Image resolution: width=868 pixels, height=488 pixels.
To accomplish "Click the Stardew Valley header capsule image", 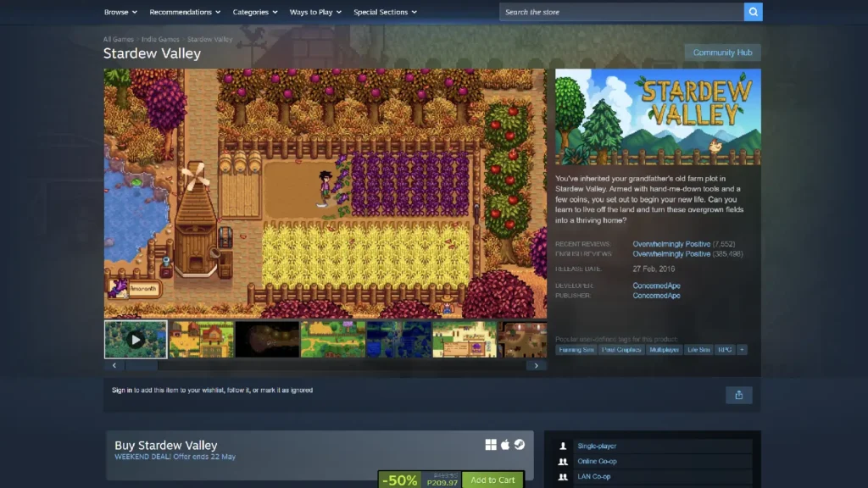I will click(658, 117).
